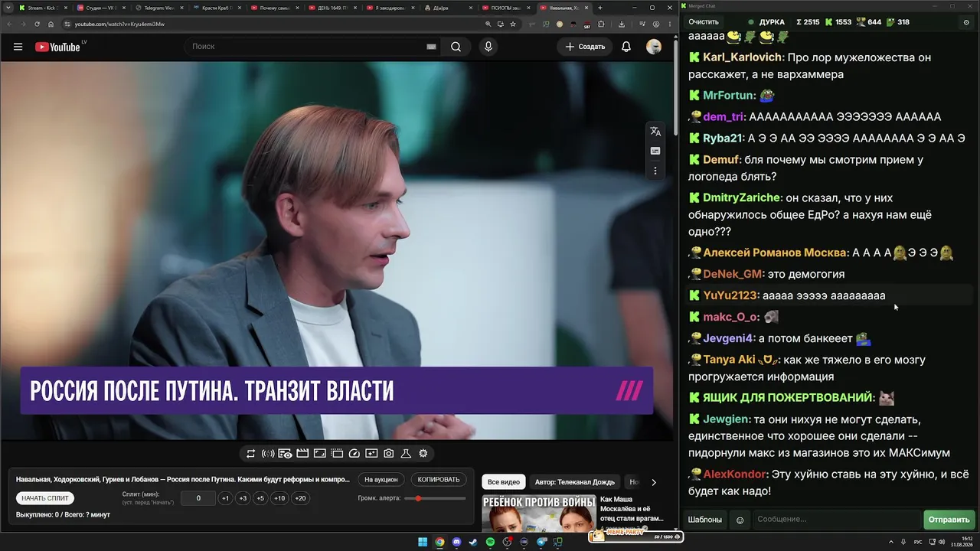This screenshot has width=980, height=551.
Task: Open Discord from the Windows taskbar
Action: (457, 543)
